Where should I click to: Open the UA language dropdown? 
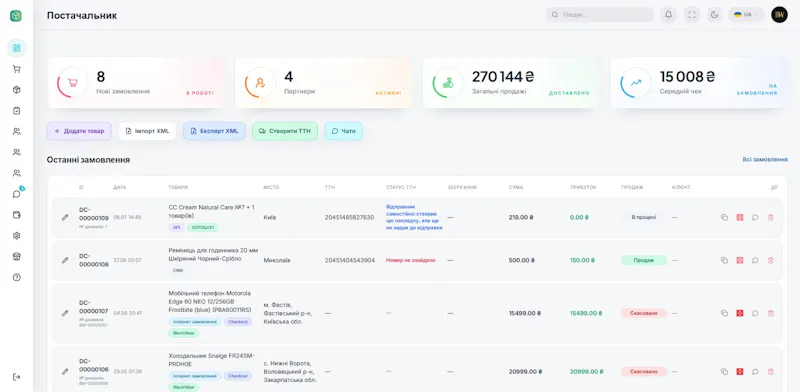(746, 15)
